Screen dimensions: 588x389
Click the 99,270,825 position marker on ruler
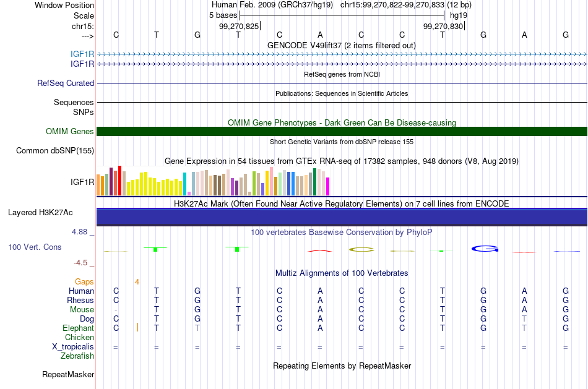pyautogui.click(x=240, y=26)
